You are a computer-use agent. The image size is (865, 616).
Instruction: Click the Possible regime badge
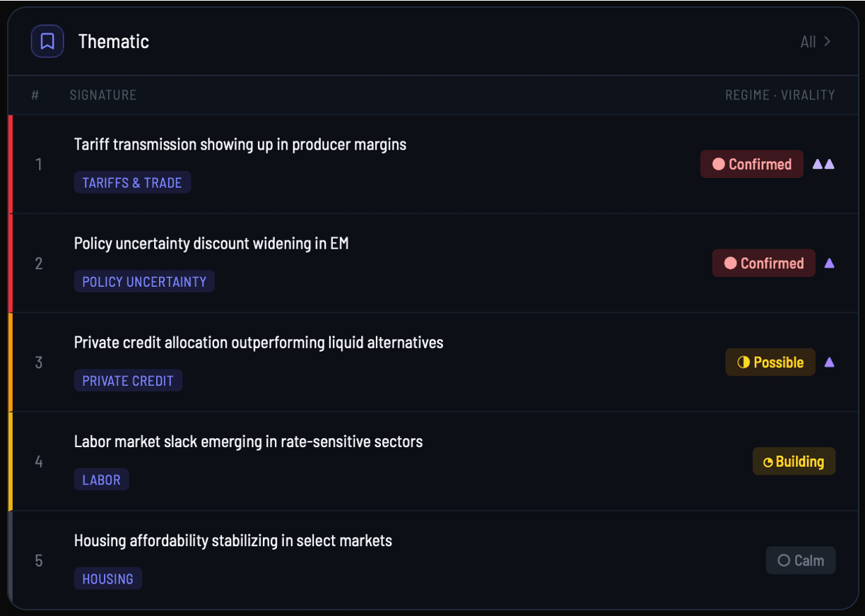point(770,362)
